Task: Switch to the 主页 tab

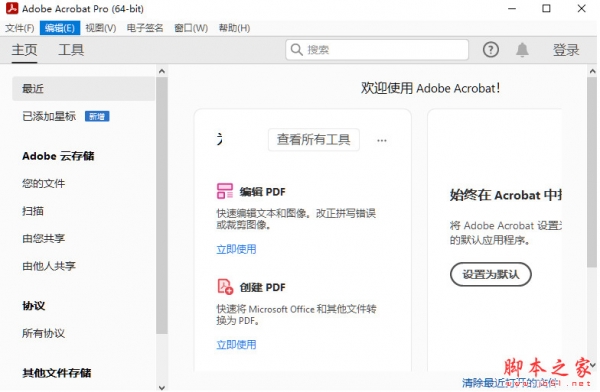Action: coord(24,50)
